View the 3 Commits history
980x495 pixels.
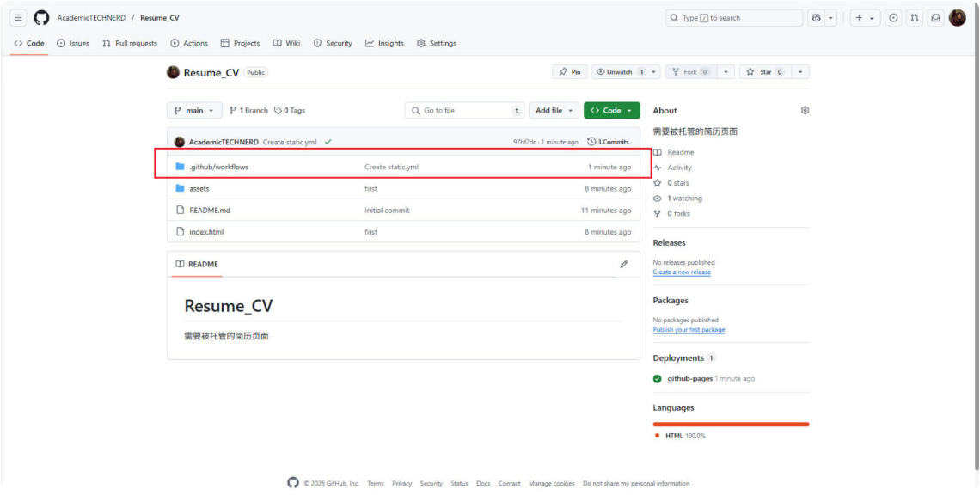[608, 142]
